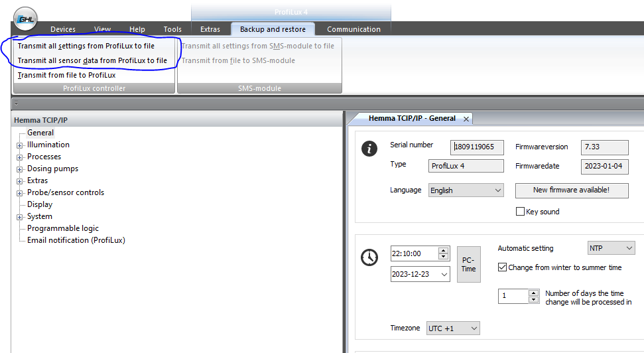Click the info icon next to Serial number
This screenshot has height=353, width=644.
pos(369,149)
